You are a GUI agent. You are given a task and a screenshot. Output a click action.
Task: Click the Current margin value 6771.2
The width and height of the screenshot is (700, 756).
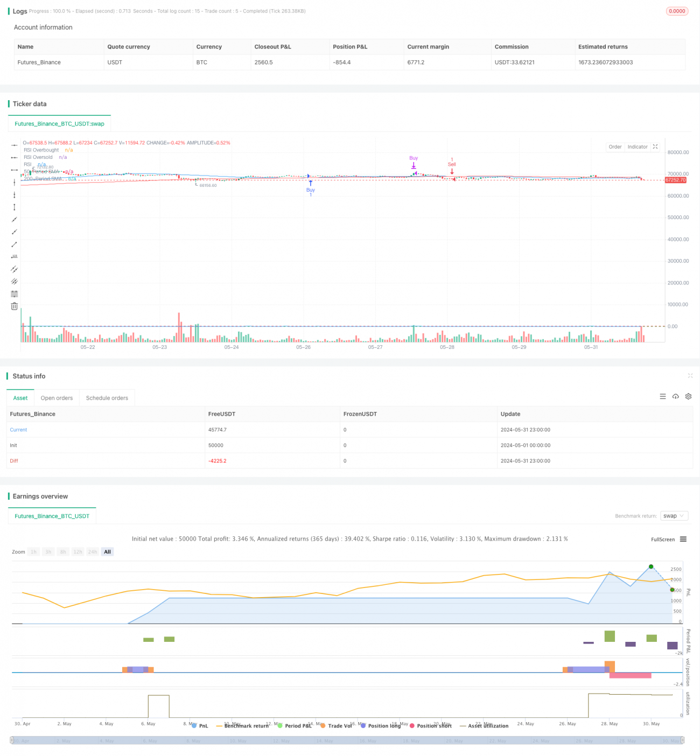(416, 62)
